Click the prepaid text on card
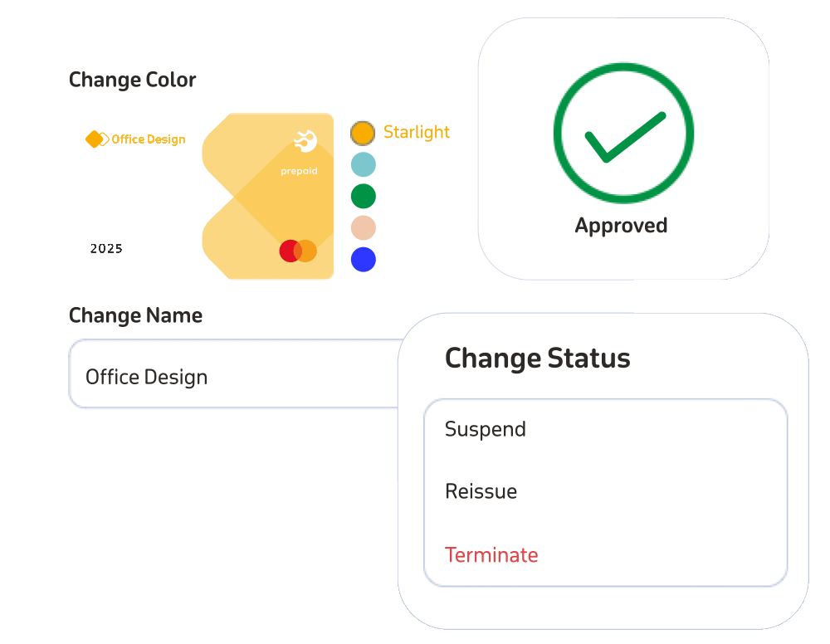The height and width of the screenshot is (644, 830). click(299, 171)
